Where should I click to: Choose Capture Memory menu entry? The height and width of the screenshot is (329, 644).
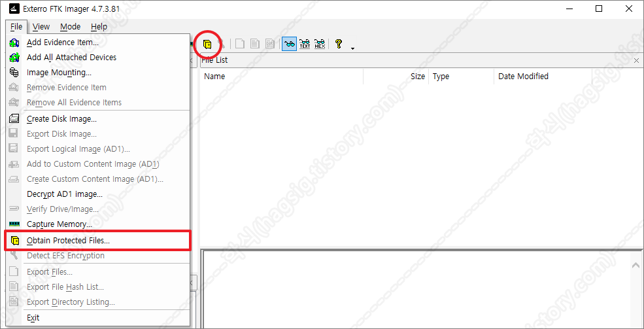(98, 224)
